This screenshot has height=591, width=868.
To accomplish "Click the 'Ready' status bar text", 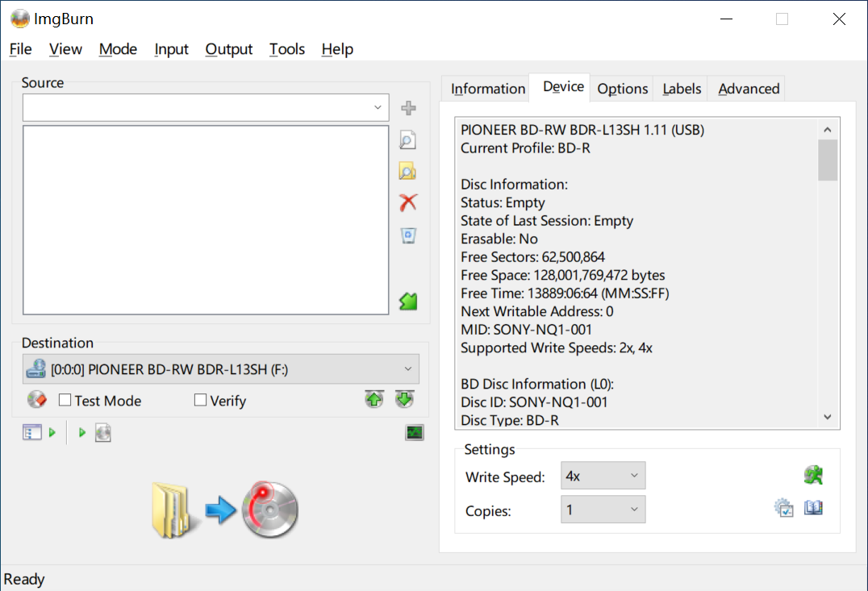I will 24,580.
